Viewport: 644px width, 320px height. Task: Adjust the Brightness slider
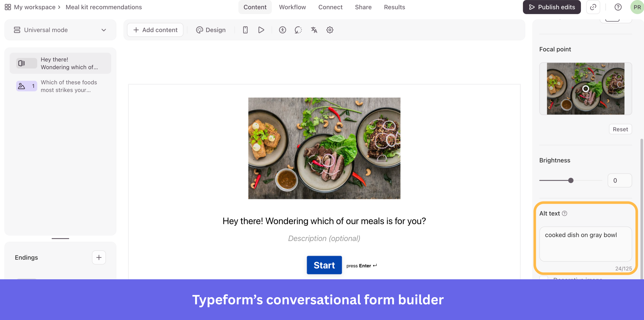[571, 180]
